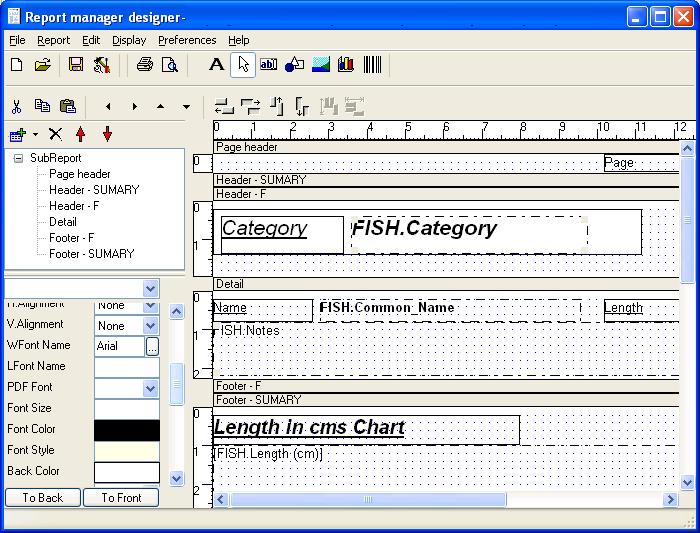The image size is (700, 533).
Task: Move the section up with the red up arrow
Action: (81, 134)
